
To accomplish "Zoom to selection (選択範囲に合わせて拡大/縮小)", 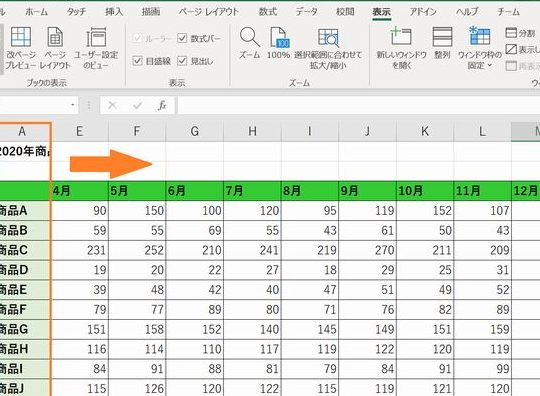I will click(x=328, y=48).
